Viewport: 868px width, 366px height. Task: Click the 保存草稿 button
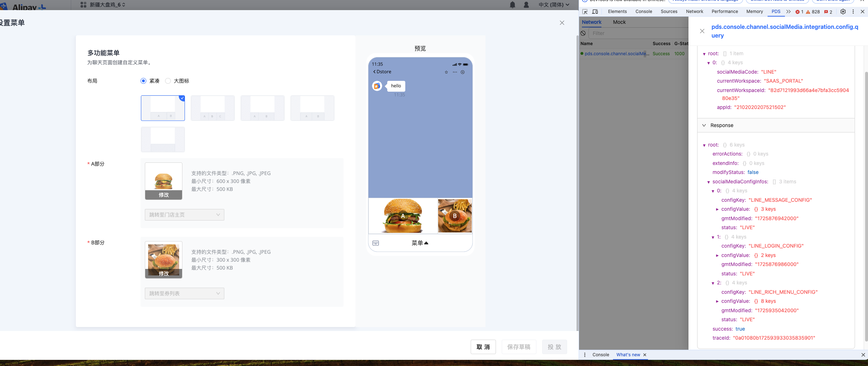(519, 347)
